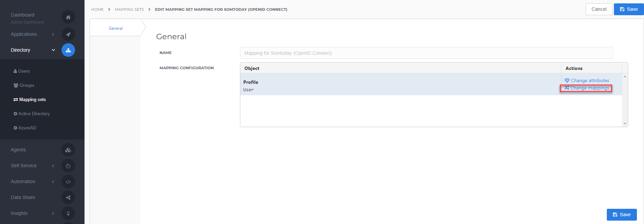Open AzureAD settings
The height and width of the screenshot is (224, 644).
pyautogui.click(x=25, y=128)
